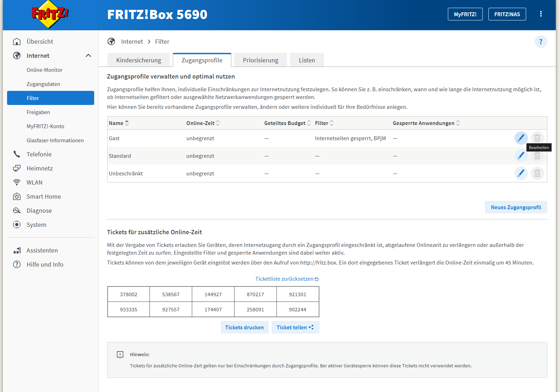Select the Listen tab

(307, 60)
